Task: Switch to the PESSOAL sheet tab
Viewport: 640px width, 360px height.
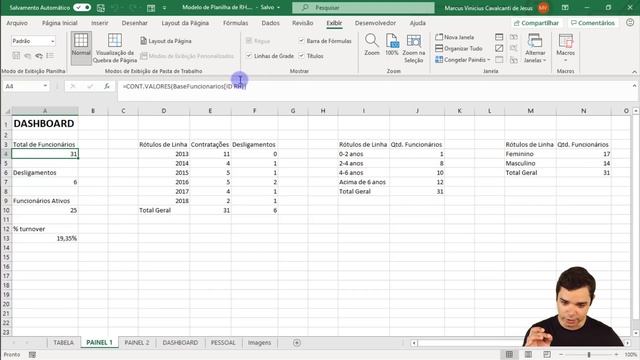Action: [x=223, y=343]
